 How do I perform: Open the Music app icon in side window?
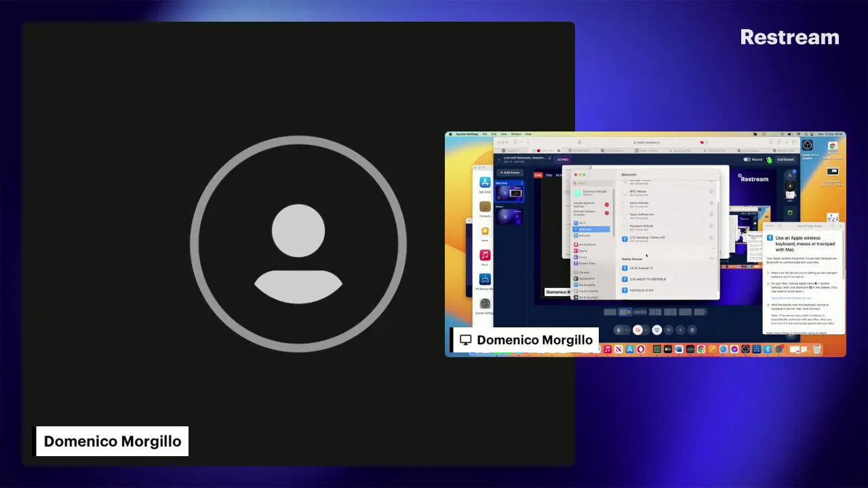[485, 255]
